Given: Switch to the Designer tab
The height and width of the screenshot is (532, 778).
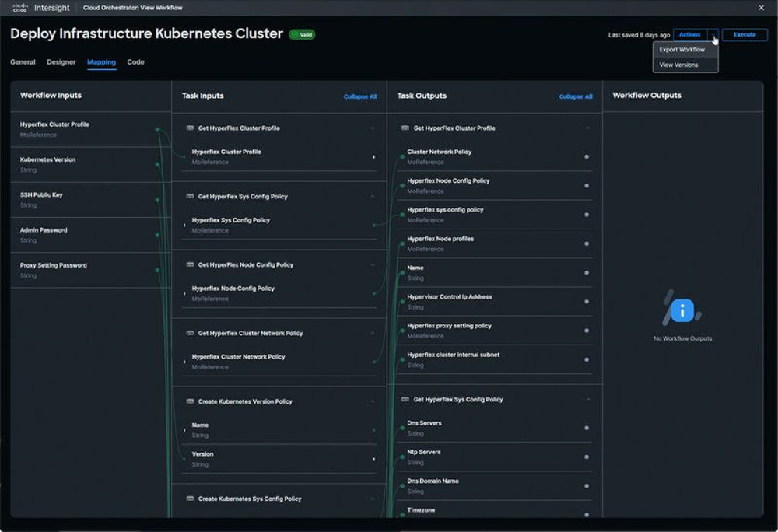Looking at the screenshot, I should [61, 62].
